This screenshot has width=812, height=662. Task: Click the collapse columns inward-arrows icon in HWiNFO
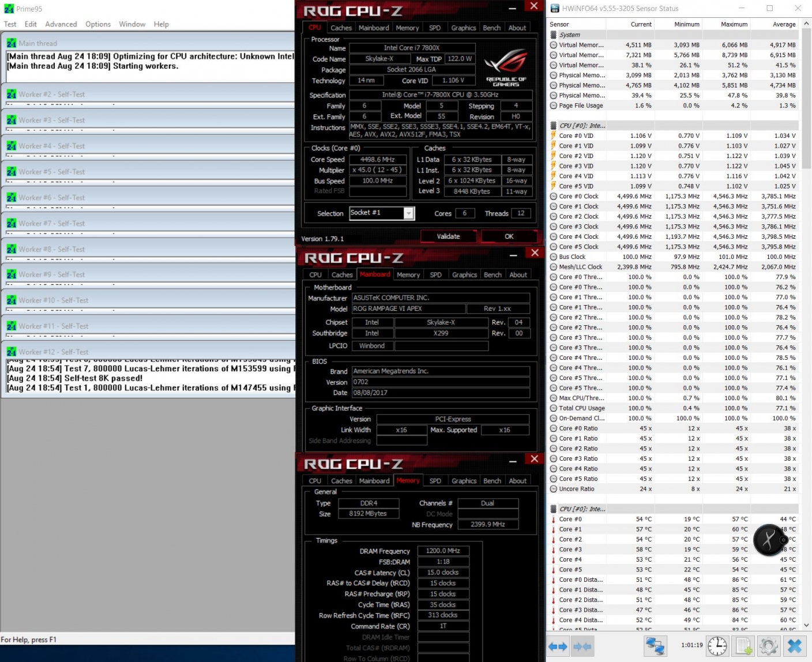[x=582, y=646]
